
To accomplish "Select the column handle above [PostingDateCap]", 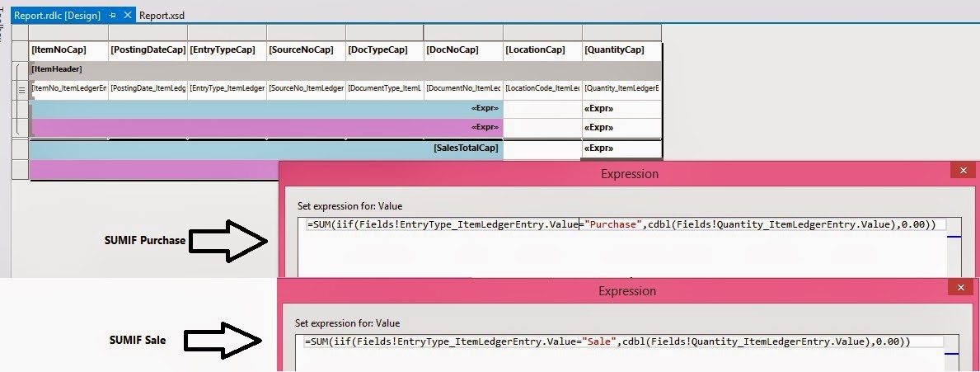I will click(148, 32).
